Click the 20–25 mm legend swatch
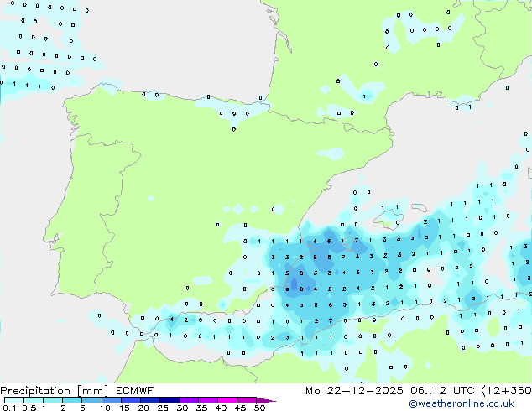The image size is (532, 411). click(x=149, y=400)
